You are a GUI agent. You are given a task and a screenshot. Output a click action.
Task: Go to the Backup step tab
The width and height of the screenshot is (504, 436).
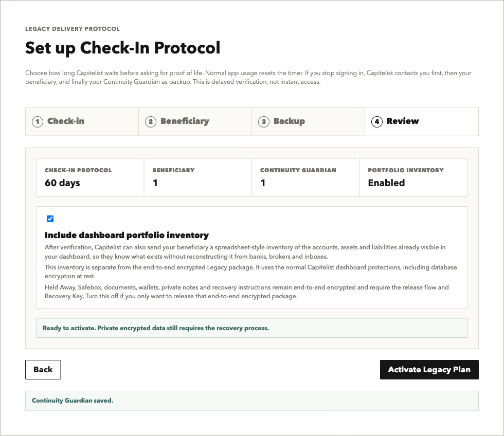[x=308, y=121]
